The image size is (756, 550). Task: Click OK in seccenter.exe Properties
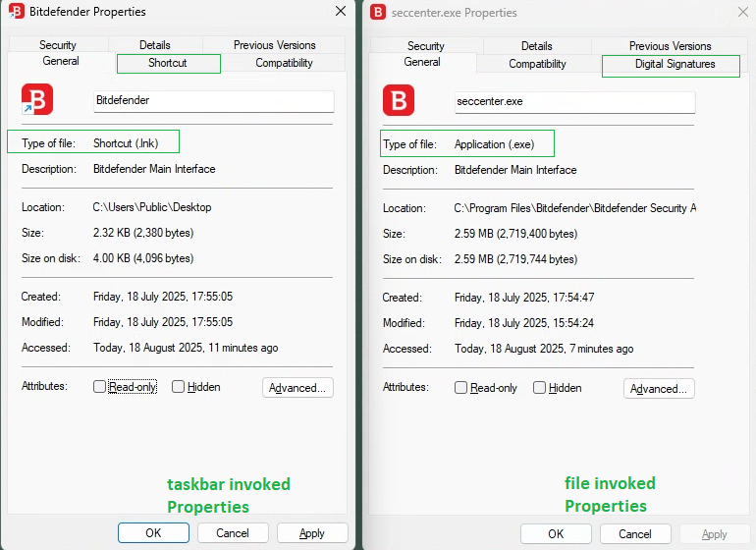click(x=556, y=533)
